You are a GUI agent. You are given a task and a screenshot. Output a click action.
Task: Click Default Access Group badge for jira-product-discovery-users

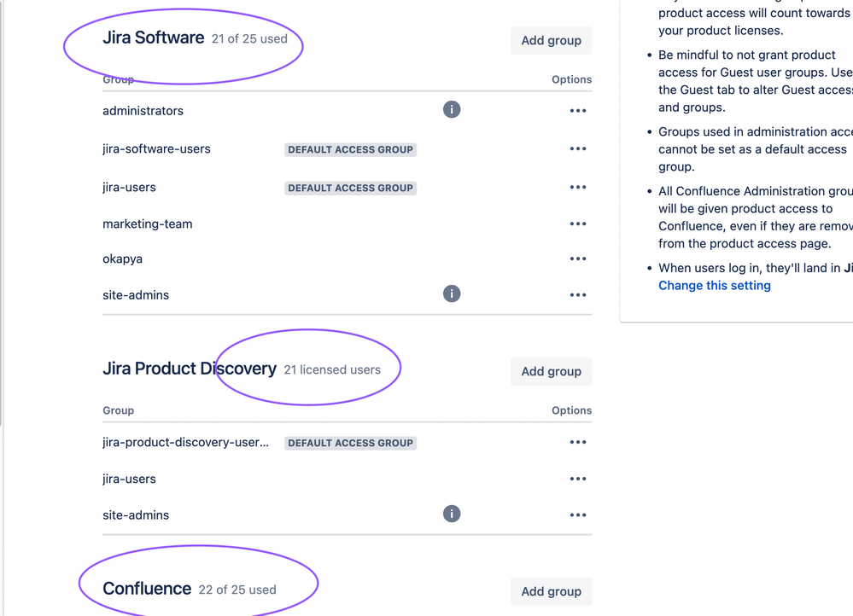click(x=350, y=443)
